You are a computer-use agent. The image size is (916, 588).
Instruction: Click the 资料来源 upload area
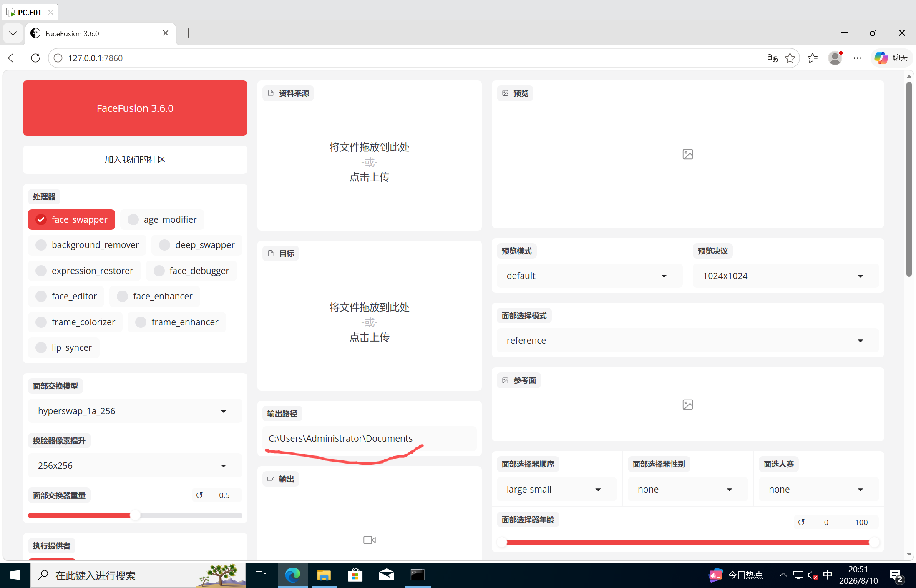pos(369,162)
